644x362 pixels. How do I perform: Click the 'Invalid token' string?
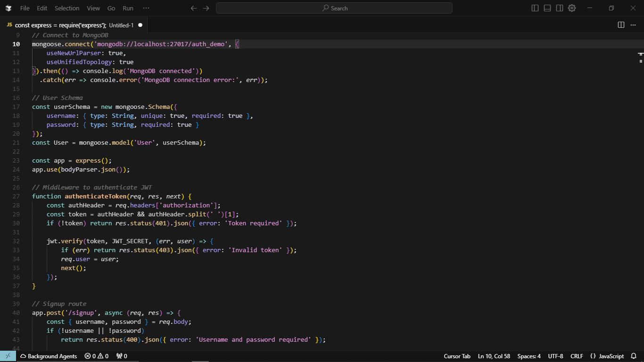click(255, 250)
